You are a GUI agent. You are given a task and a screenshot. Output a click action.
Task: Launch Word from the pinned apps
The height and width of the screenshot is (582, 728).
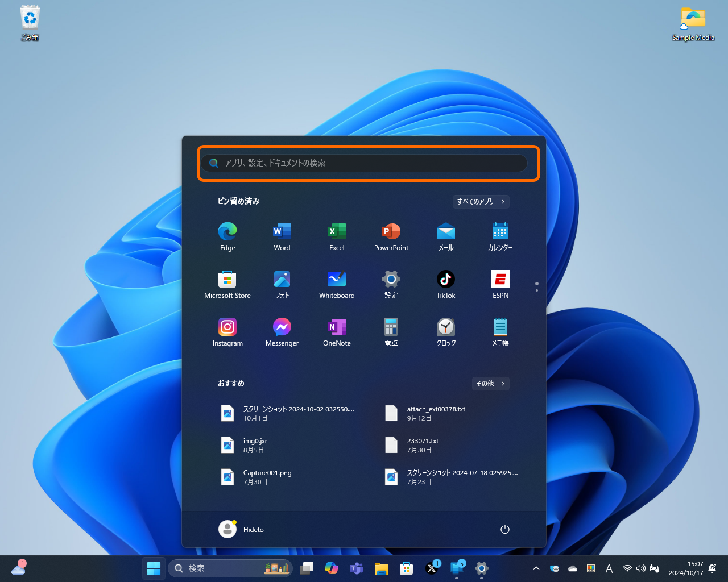[x=282, y=236]
